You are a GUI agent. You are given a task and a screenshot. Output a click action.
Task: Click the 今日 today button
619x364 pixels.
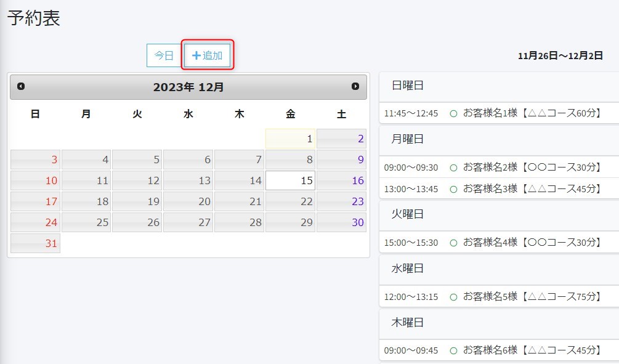[x=164, y=55]
